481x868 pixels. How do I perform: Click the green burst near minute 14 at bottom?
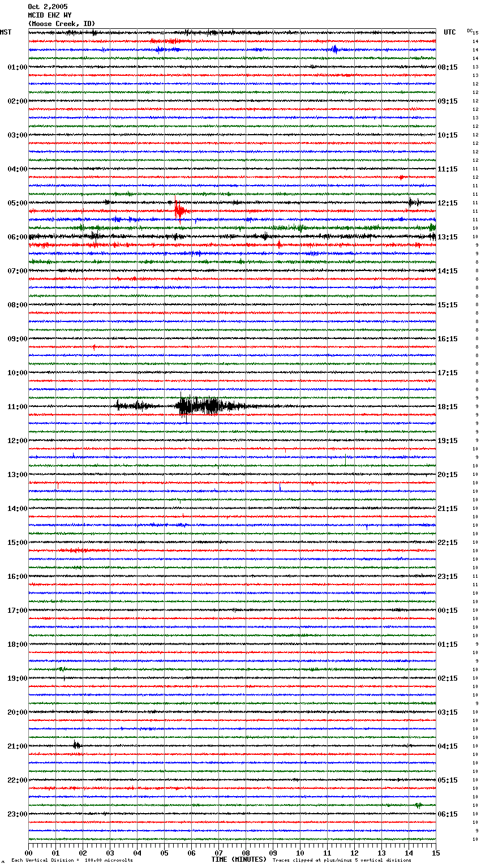coord(418,805)
